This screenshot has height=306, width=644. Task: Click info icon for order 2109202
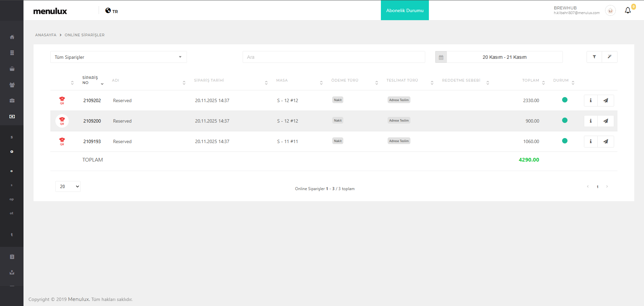point(591,100)
